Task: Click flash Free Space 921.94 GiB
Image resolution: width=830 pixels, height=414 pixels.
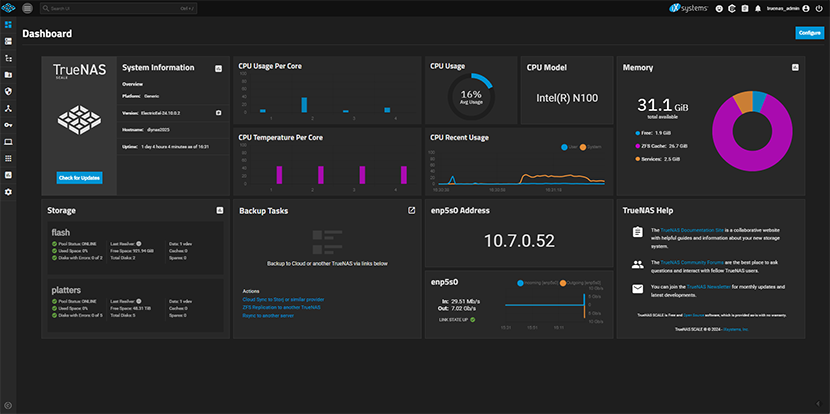Action: point(132,250)
